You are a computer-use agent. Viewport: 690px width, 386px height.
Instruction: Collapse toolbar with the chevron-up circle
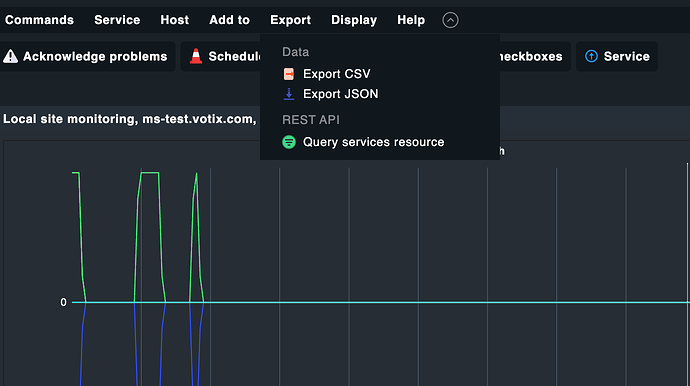point(450,20)
